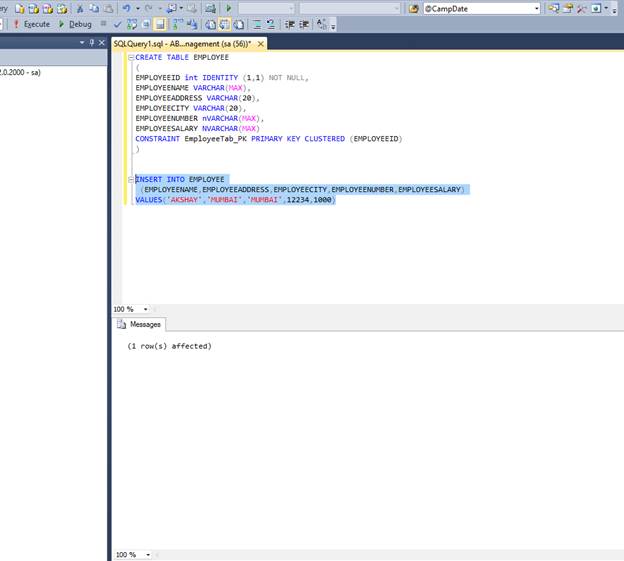Click the Copy icon in the toolbar
The height and width of the screenshot is (561, 624).
94,8
